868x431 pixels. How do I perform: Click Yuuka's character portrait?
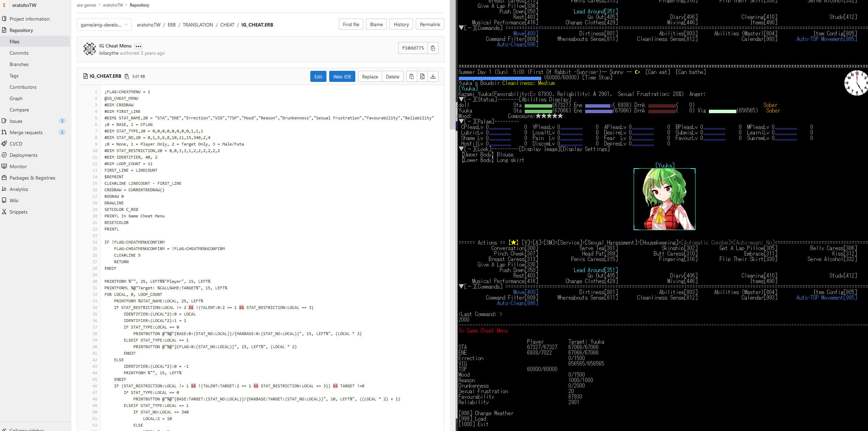(664, 199)
